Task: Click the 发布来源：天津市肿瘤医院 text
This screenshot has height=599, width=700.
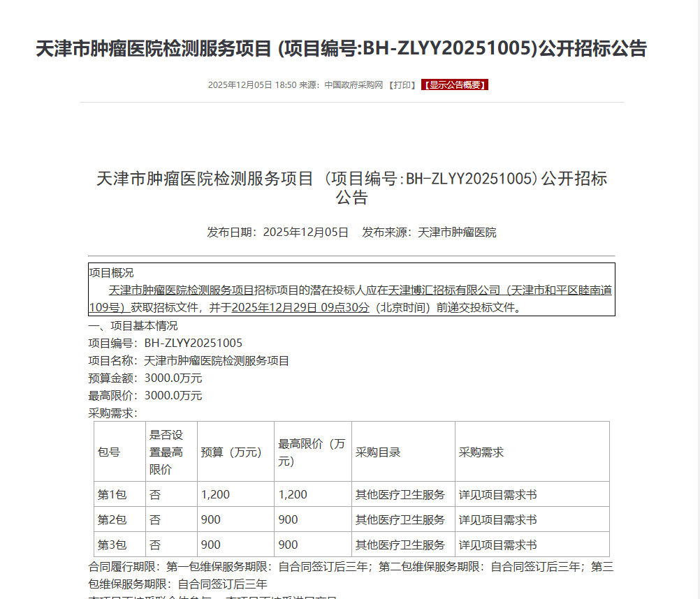Action: coord(429,232)
